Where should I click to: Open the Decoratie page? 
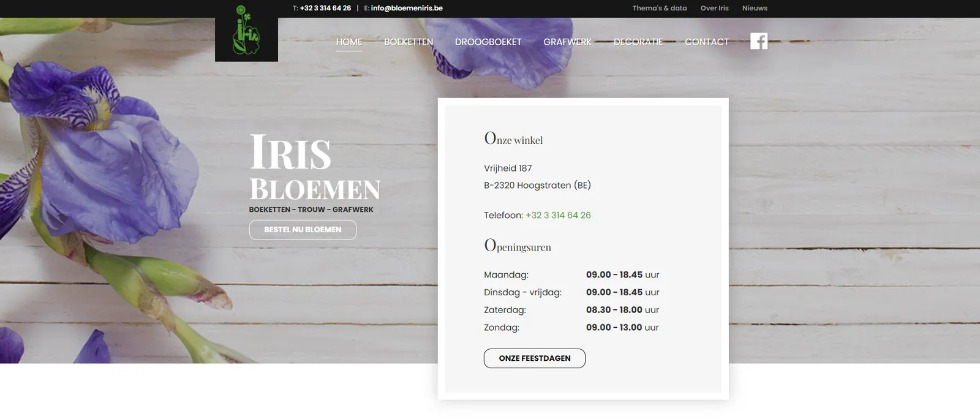638,42
